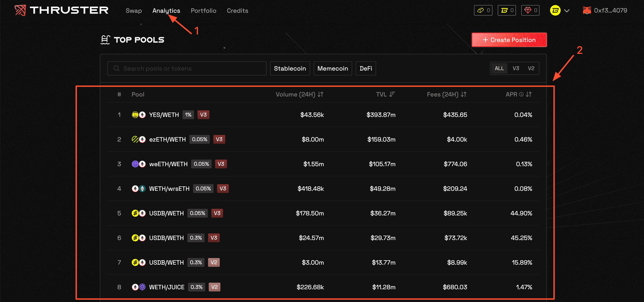Viewport: 644px width, 302px height.
Task: Open the Blast points counter icon
Action: (504, 11)
